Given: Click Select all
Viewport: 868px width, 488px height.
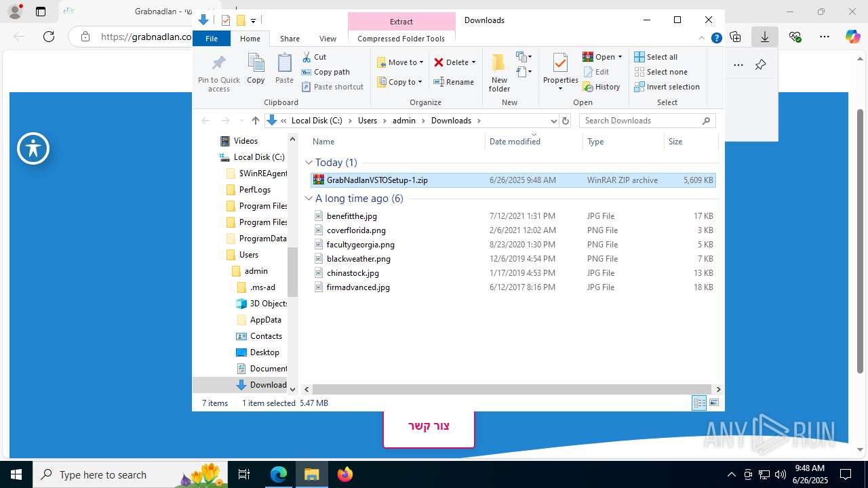Looking at the screenshot, I should point(656,57).
